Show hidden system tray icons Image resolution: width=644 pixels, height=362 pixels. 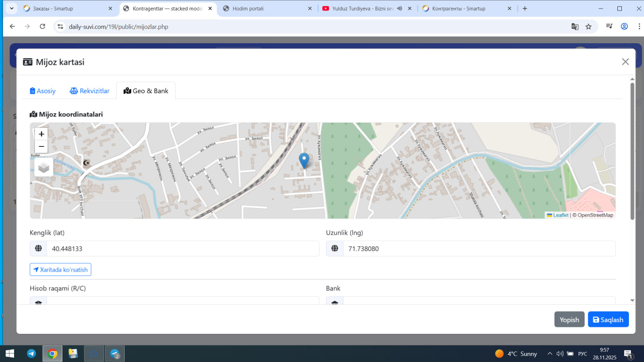tap(549, 353)
